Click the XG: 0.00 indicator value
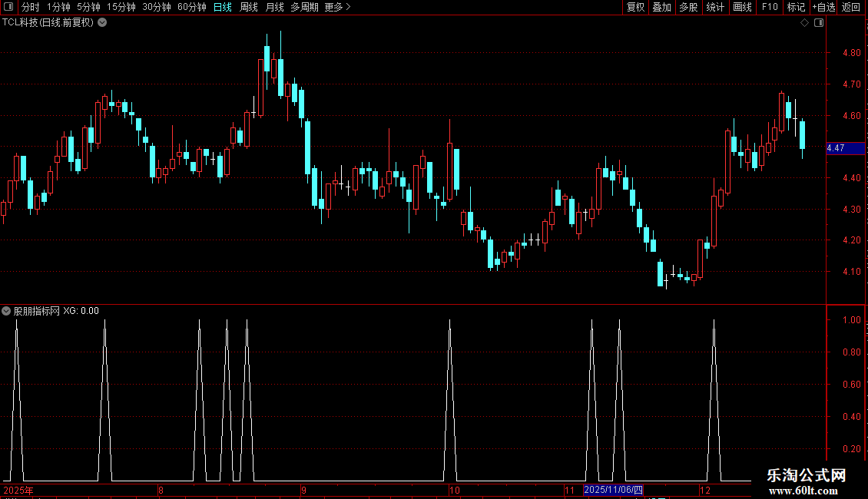 81,311
